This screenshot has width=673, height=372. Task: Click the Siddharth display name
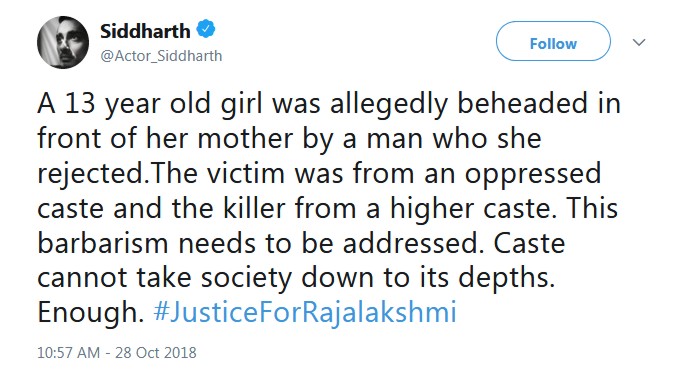[x=145, y=31]
